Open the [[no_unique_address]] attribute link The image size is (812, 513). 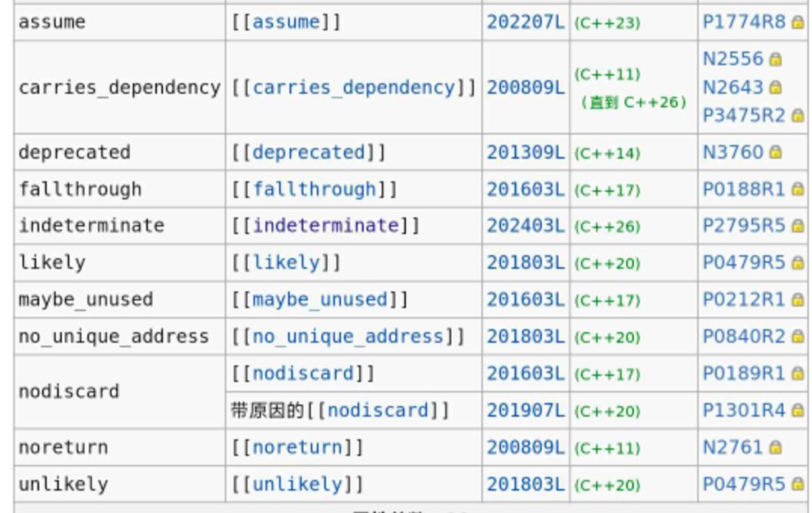coord(348,336)
